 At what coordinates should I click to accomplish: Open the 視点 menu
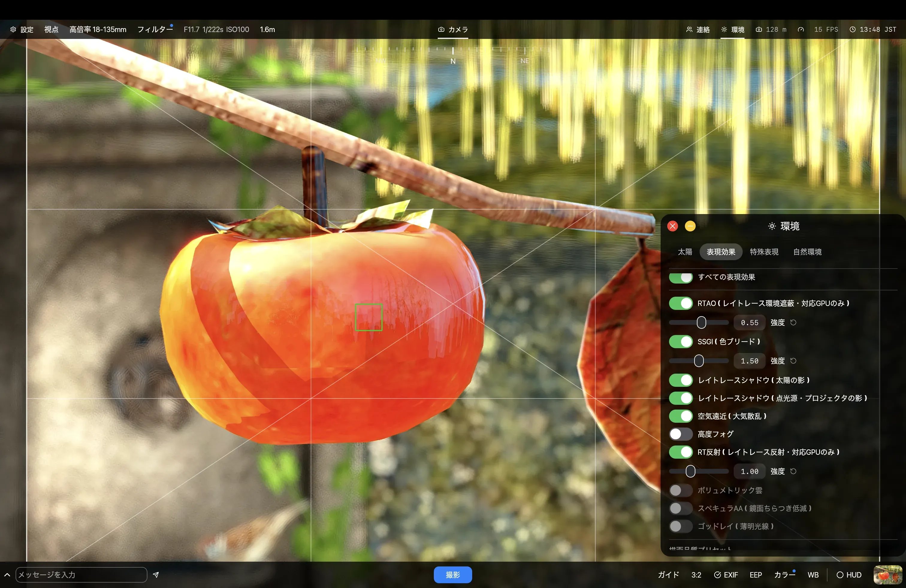(x=52, y=29)
